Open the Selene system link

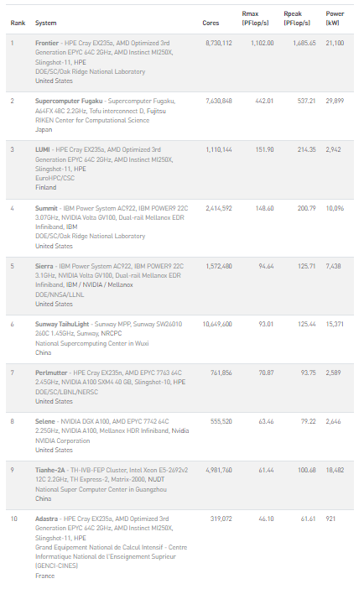45,421
